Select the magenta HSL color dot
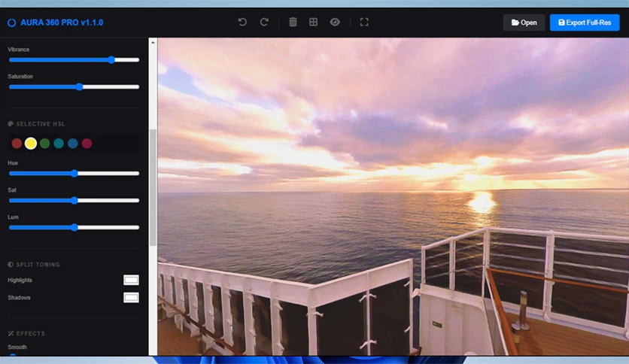The width and height of the screenshot is (629, 364). [x=87, y=144]
